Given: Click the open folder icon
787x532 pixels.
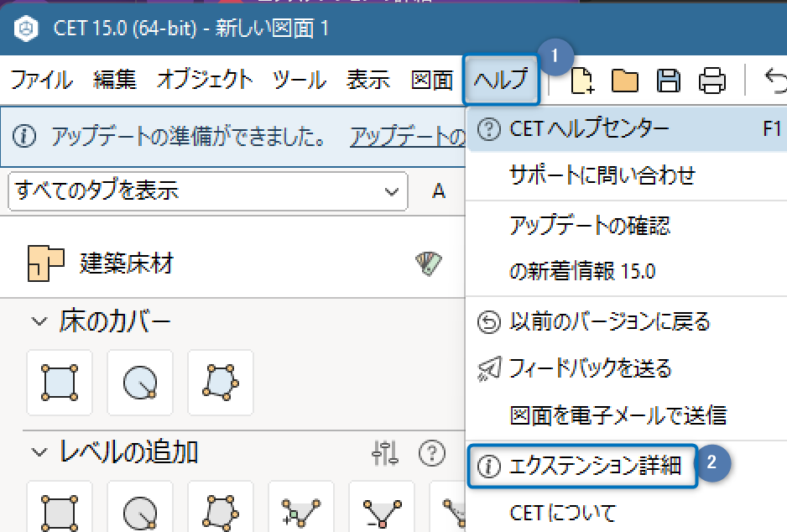Looking at the screenshot, I should pos(625,81).
